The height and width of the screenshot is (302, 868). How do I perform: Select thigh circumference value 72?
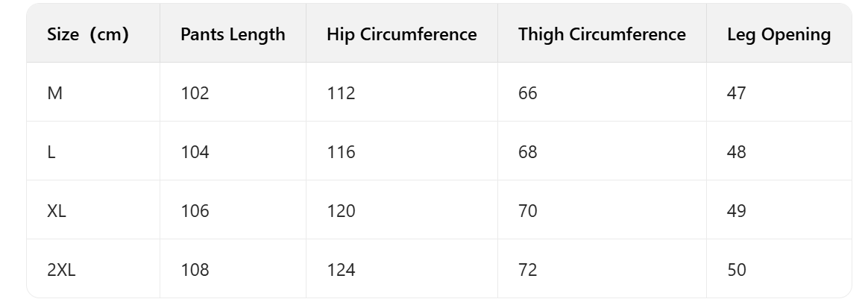528,270
